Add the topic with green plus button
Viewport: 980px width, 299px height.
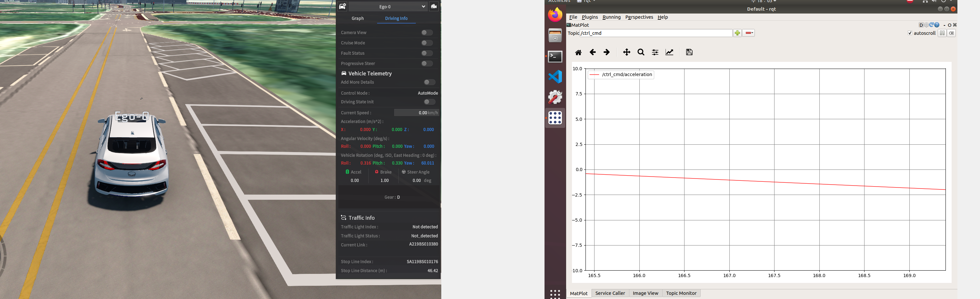[x=737, y=33]
